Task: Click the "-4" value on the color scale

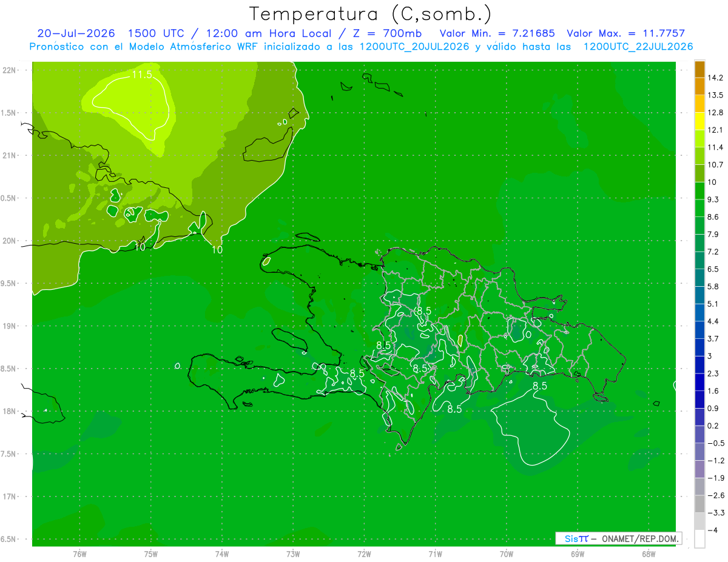Action: [712, 530]
